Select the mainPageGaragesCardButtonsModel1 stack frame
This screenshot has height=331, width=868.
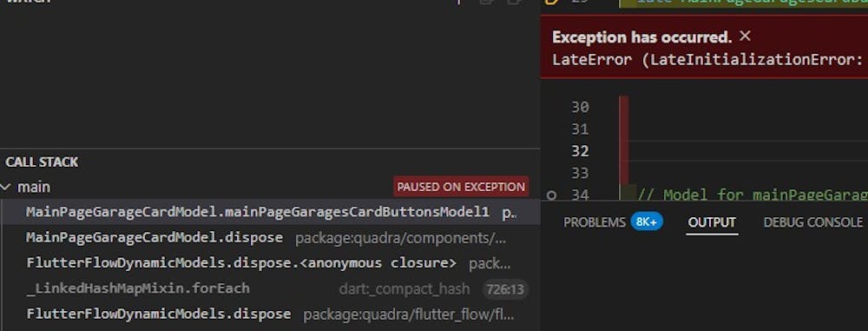tap(270, 212)
